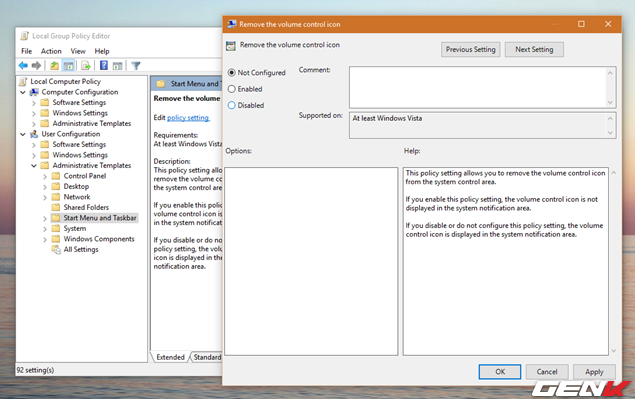Open the Action menu
Image resolution: width=635 pixels, height=399 pixels.
[x=51, y=51]
